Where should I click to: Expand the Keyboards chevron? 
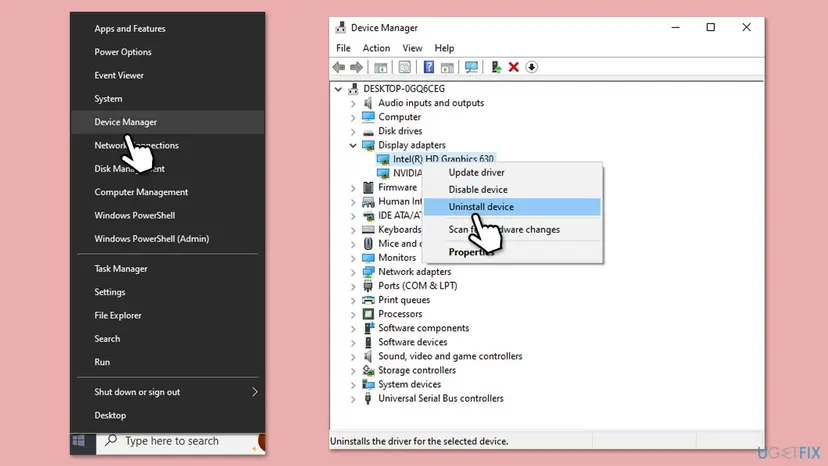[353, 230]
